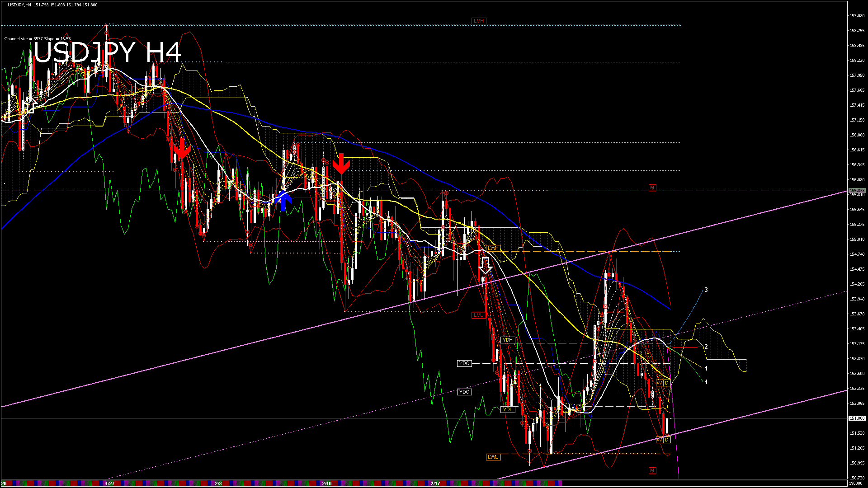
Task: Click the 154.205 price scale label
Action: click(x=857, y=284)
